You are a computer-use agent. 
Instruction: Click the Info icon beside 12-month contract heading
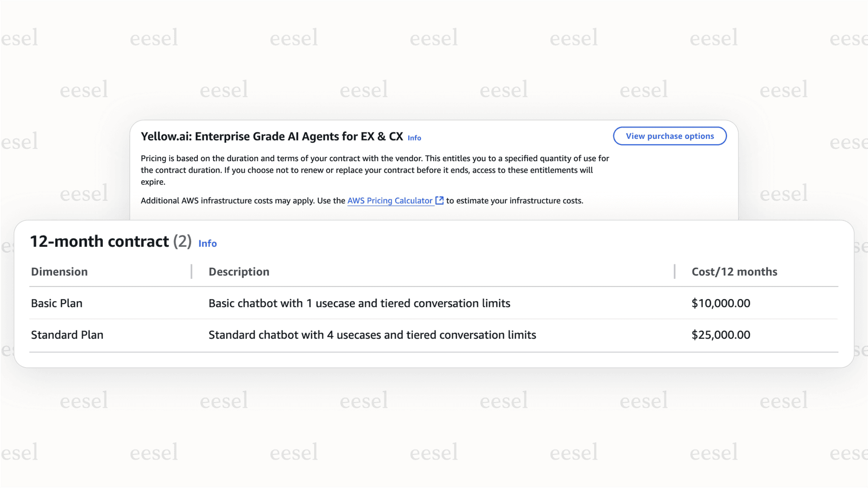click(x=207, y=243)
